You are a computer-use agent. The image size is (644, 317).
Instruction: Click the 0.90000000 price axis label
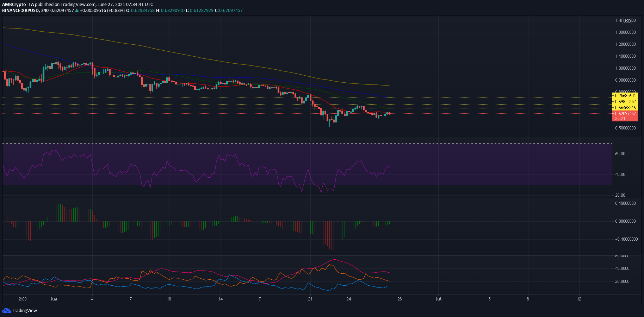pyautogui.click(x=625, y=80)
